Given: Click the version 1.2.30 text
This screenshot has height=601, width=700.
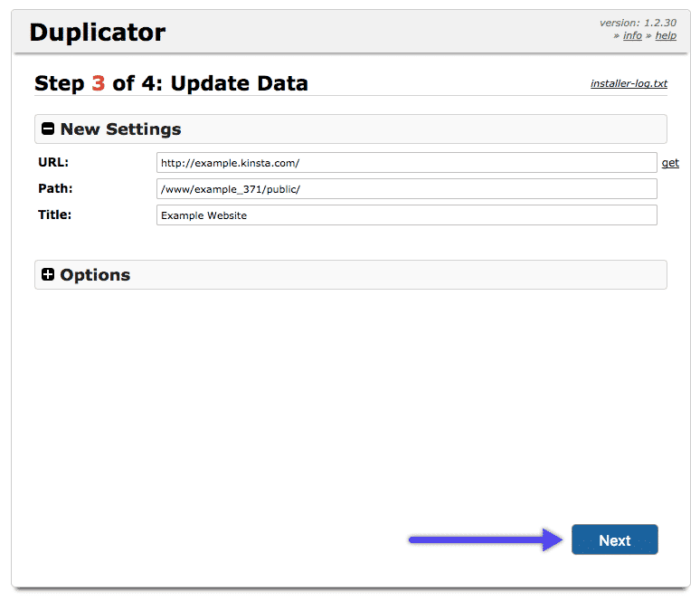Looking at the screenshot, I should click(x=638, y=23).
